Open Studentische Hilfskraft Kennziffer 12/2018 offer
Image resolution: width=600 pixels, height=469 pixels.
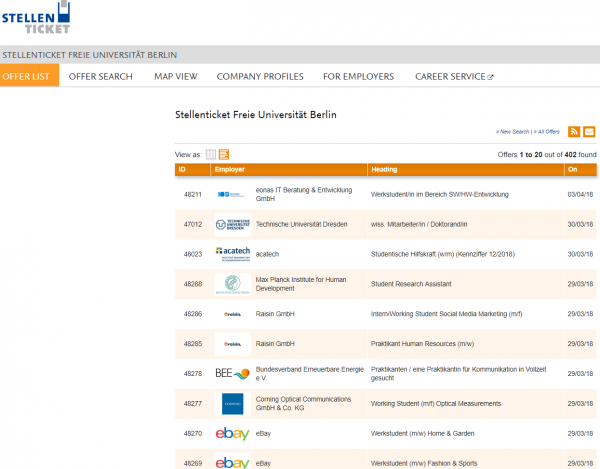[443, 254]
